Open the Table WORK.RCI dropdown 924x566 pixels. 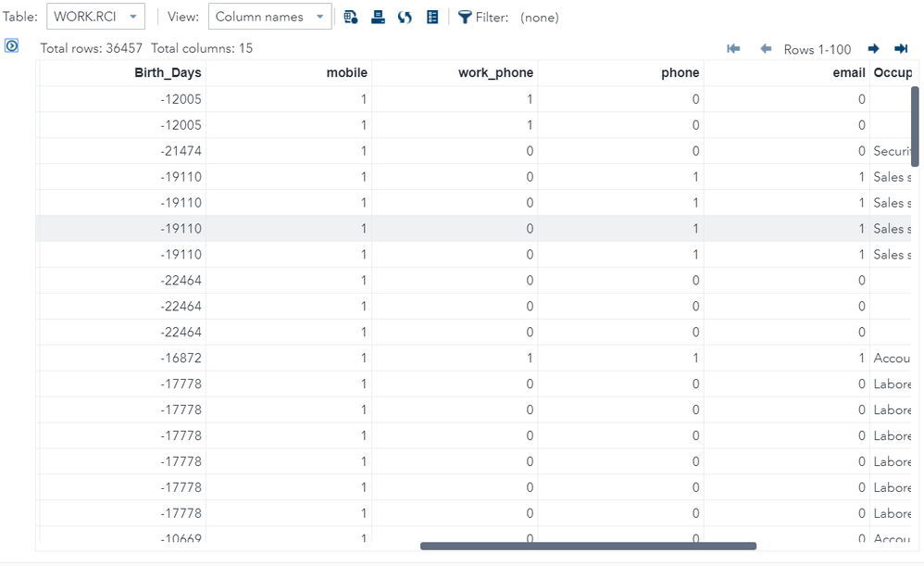coord(95,17)
